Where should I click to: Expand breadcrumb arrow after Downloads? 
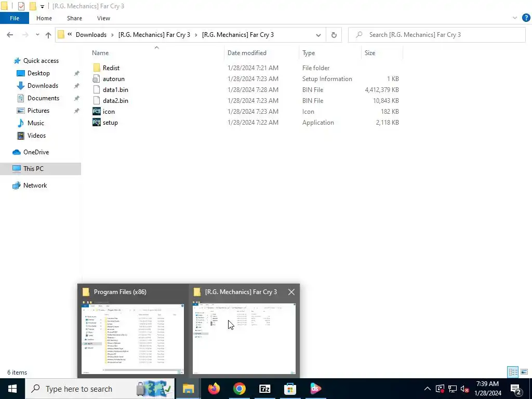tap(112, 35)
